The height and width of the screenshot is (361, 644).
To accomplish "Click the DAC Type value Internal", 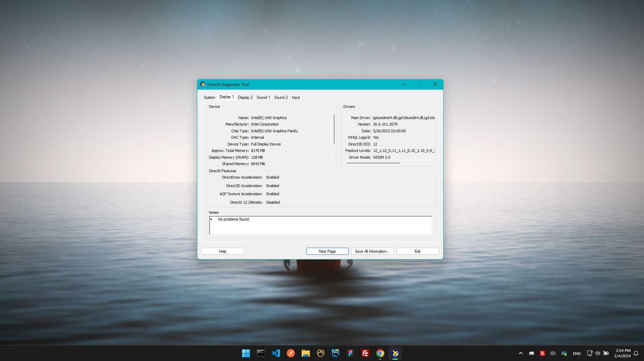I will [x=257, y=137].
